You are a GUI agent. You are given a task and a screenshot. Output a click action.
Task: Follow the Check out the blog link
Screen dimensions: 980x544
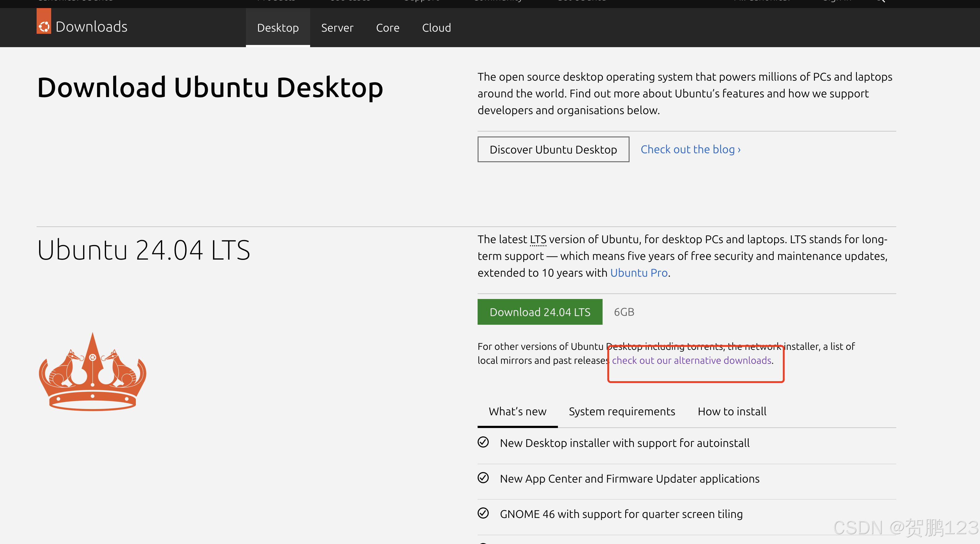690,149
